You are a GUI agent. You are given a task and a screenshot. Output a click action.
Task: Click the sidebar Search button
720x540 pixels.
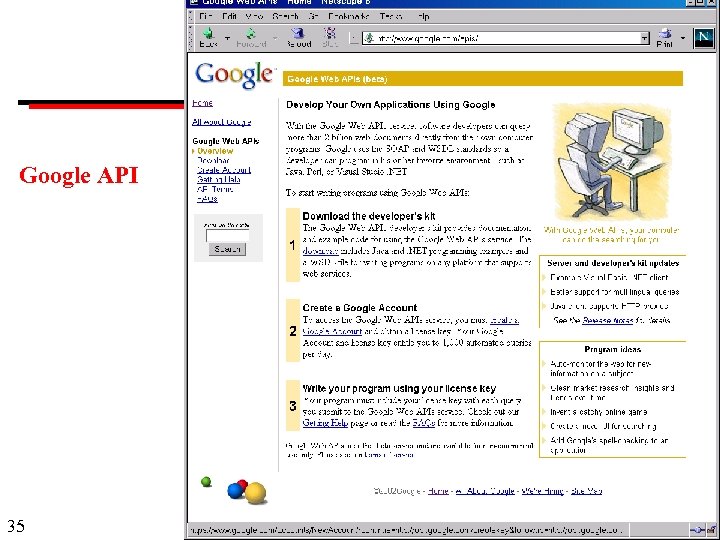click(x=227, y=249)
